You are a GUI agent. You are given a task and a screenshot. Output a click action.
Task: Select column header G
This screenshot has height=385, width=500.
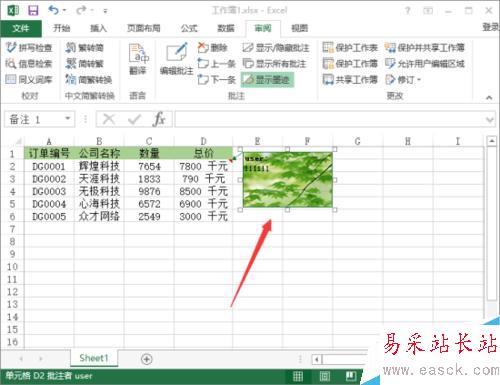coord(358,141)
